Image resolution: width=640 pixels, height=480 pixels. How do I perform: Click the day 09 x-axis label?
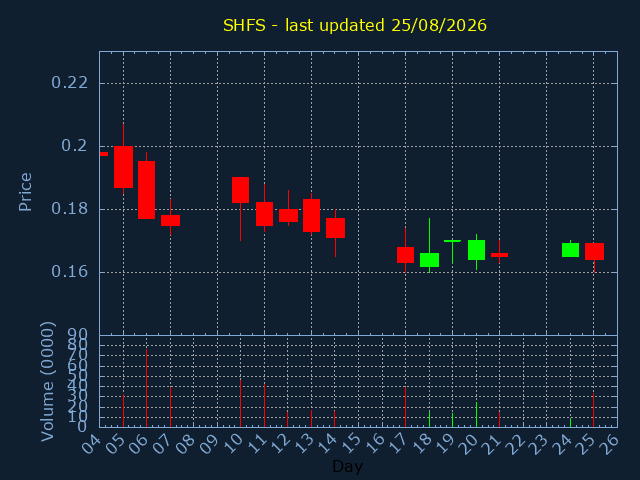point(209,444)
